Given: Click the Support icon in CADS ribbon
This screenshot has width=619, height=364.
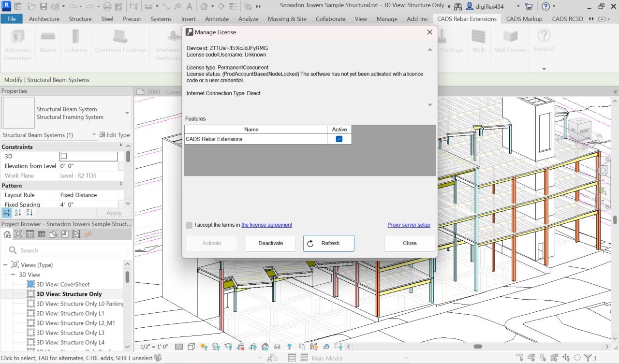Looking at the screenshot, I should coord(544,40).
